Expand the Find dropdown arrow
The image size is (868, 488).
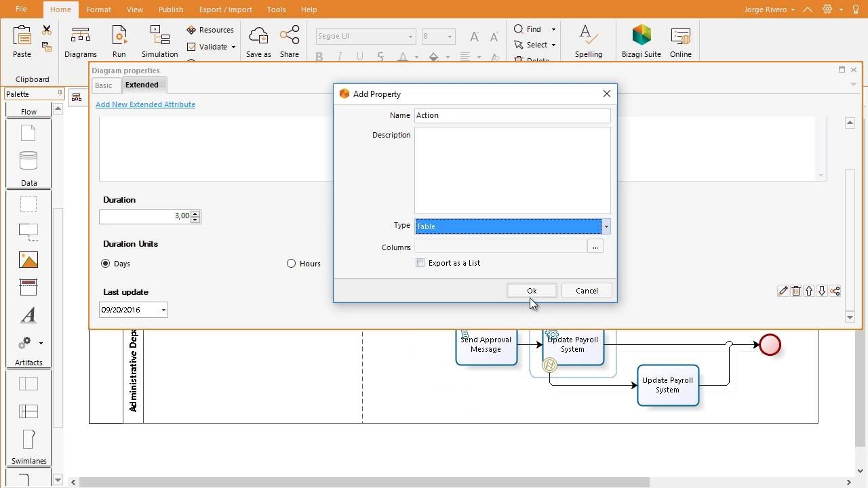pyautogui.click(x=553, y=29)
